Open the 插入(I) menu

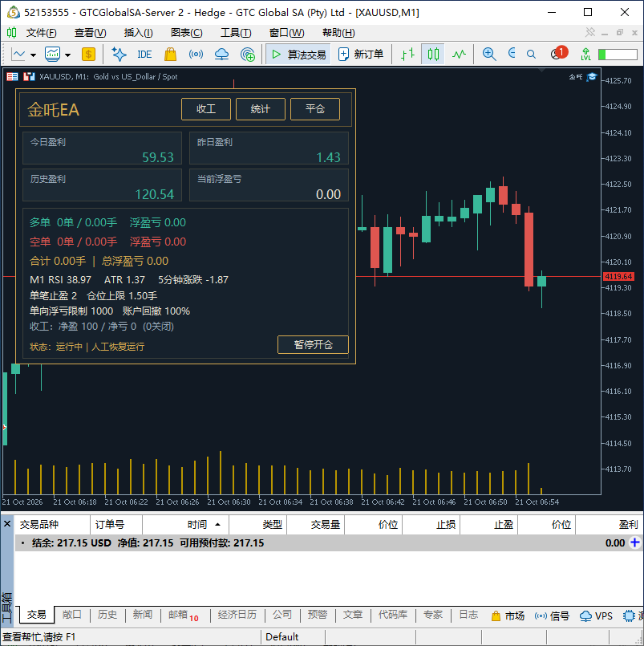[139, 33]
